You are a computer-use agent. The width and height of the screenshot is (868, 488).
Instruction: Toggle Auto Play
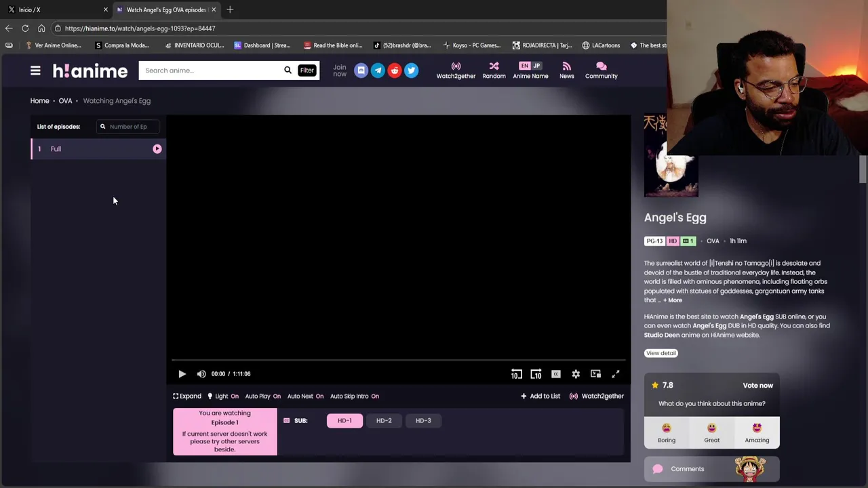[262, 396]
